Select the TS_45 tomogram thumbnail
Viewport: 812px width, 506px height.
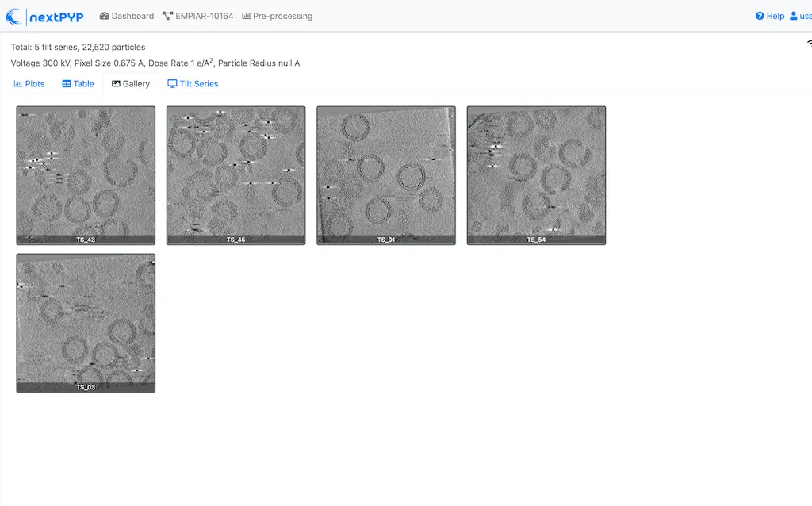click(x=236, y=174)
